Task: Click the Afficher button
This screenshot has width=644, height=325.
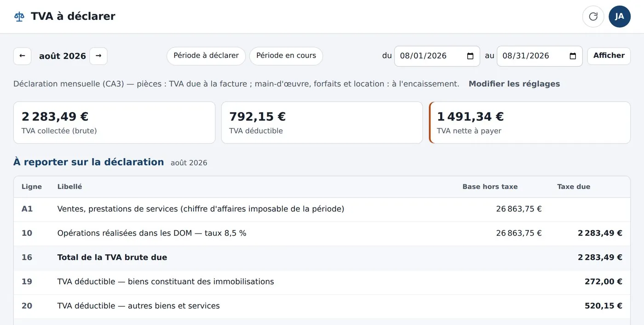Action: 609,56
